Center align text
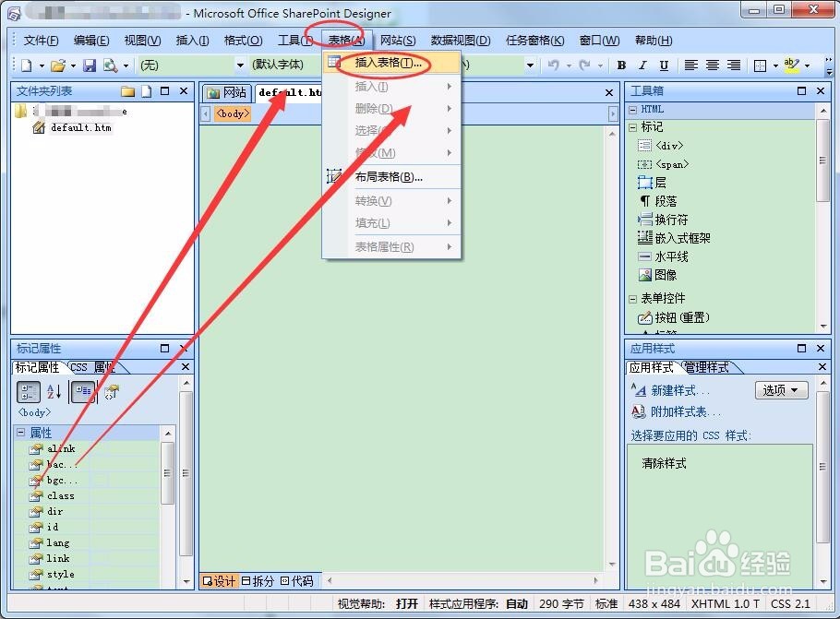Viewport: 840px width, 619px height. click(713, 65)
